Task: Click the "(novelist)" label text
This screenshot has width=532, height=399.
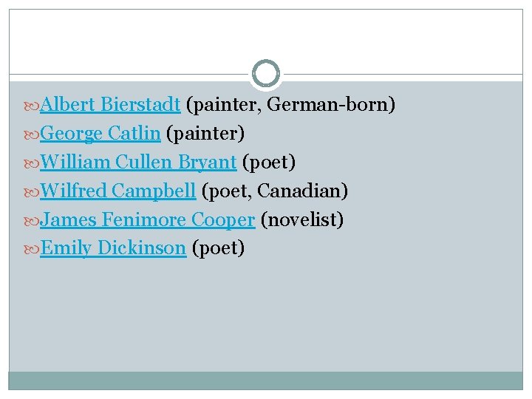Action: click(x=302, y=219)
